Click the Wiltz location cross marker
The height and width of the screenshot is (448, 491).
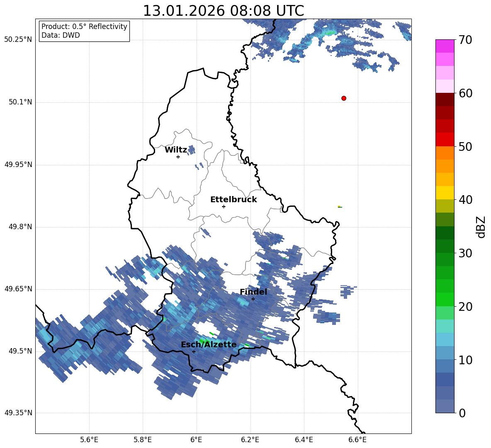click(178, 157)
